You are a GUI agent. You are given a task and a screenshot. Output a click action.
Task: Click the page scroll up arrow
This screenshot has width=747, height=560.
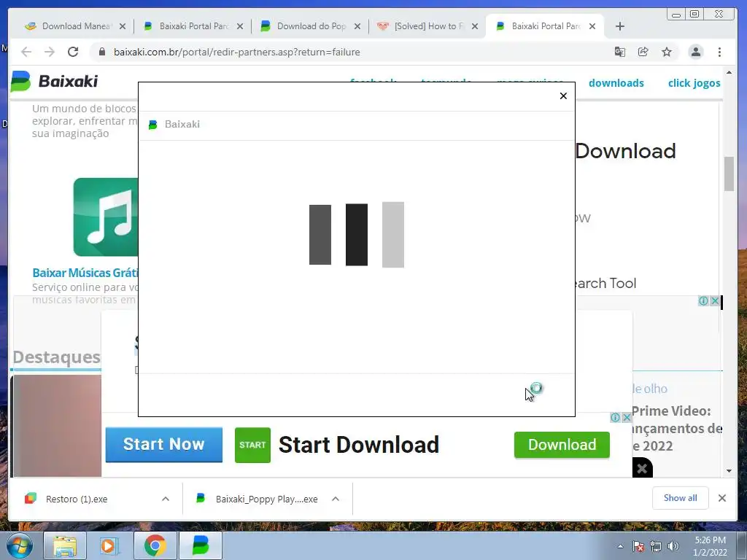729,73
